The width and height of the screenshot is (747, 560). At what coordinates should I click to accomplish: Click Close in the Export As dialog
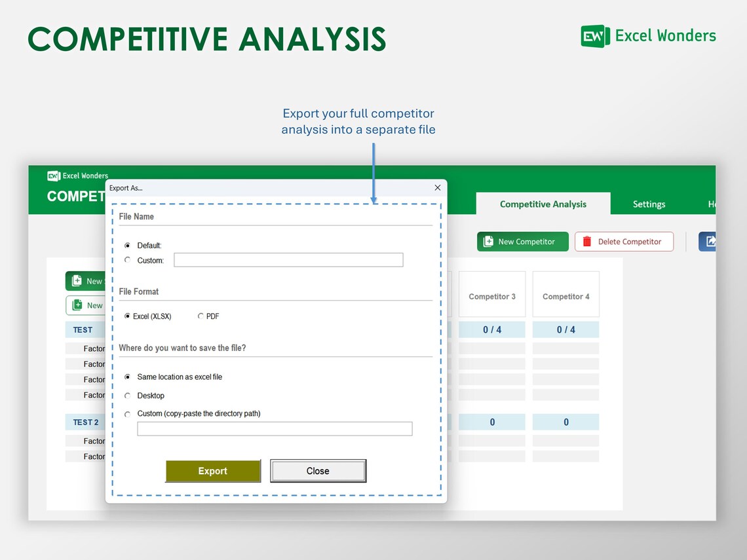[x=318, y=470]
